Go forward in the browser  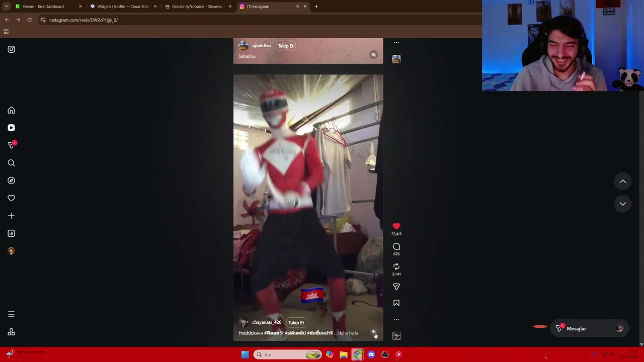click(x=18, y=20)
